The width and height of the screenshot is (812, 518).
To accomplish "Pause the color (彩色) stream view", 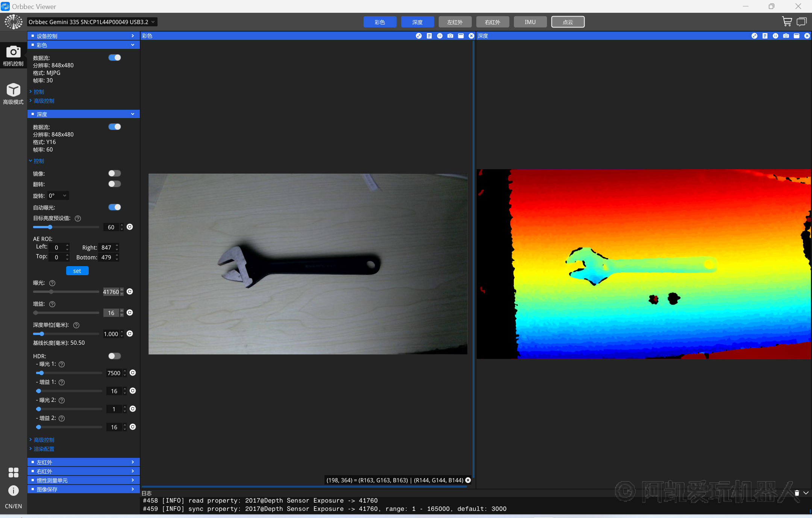I will pyautogui.click(x=439, y=36).
